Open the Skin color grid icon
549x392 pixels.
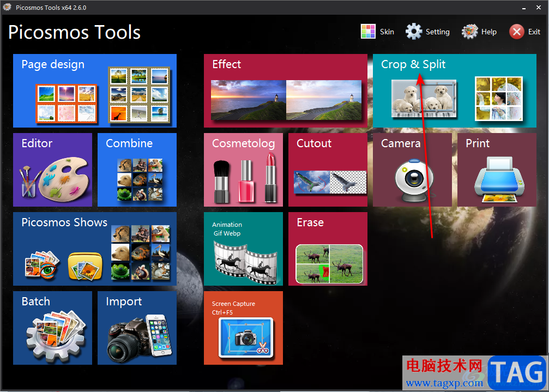[x=368, y=32]
